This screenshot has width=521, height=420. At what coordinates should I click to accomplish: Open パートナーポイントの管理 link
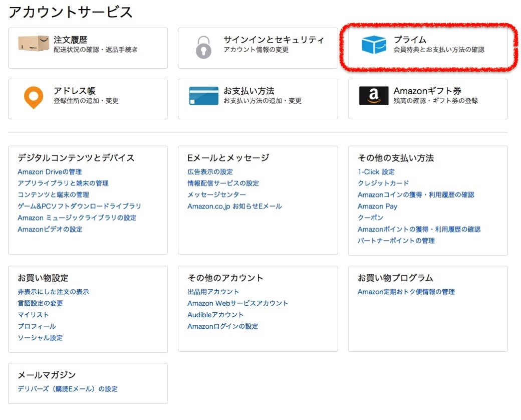[x=396, y=241]
